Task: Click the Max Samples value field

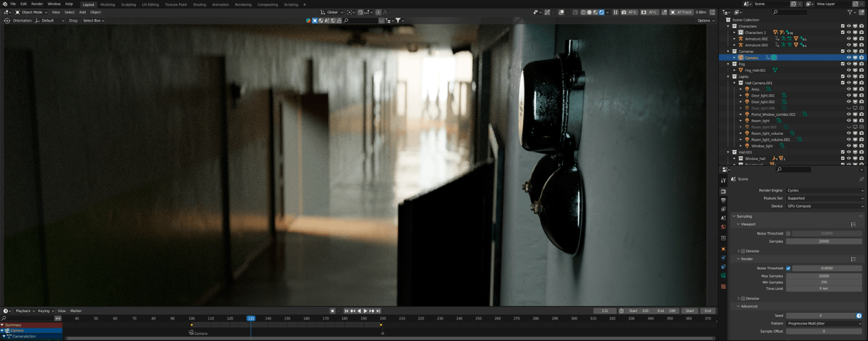Action: pyautogui.click(x=825, y=276)
